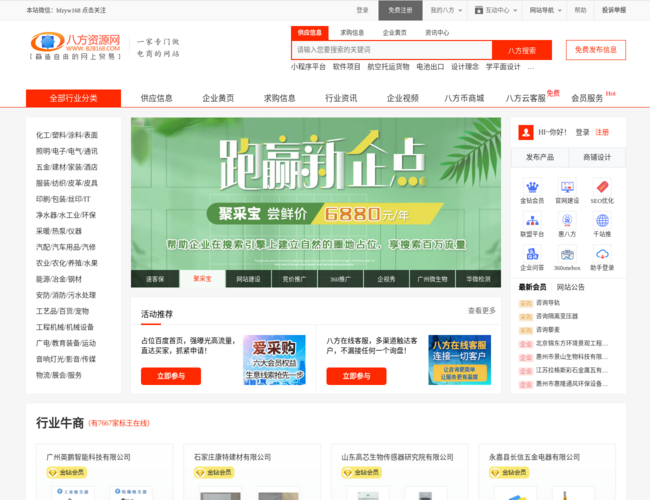Screen dimensions: 650x500
Task: Select the 竞价推广 banner slide tab
Action: [x=294, y=279]
